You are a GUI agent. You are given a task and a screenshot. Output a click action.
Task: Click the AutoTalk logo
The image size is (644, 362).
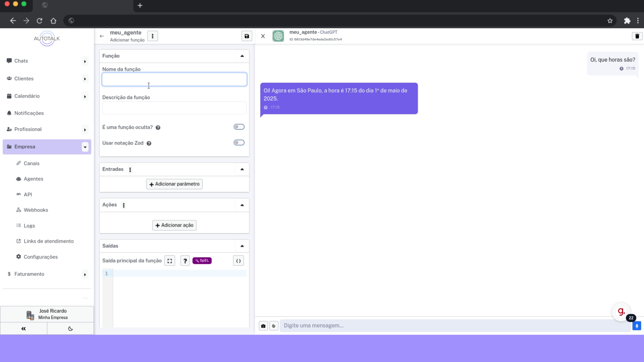pos(47,39)
